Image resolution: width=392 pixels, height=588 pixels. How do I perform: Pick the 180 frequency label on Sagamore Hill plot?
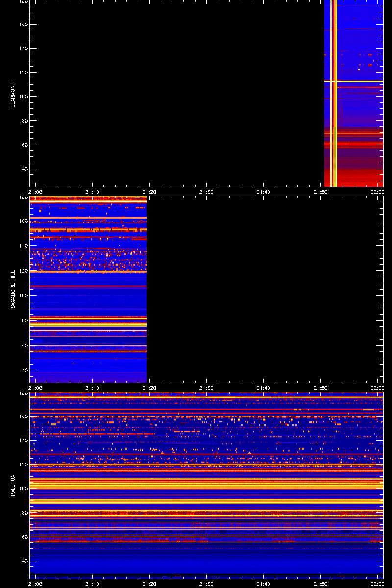(24, 197)
